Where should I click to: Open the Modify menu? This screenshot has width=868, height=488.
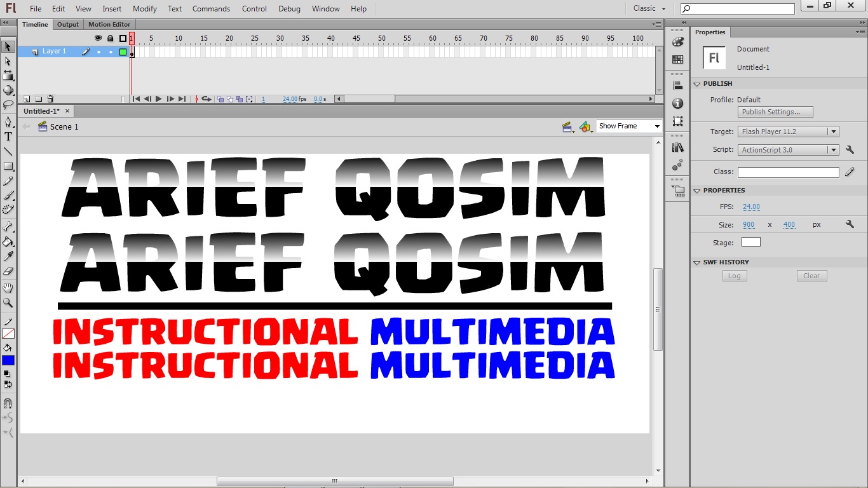click(145, 9)
